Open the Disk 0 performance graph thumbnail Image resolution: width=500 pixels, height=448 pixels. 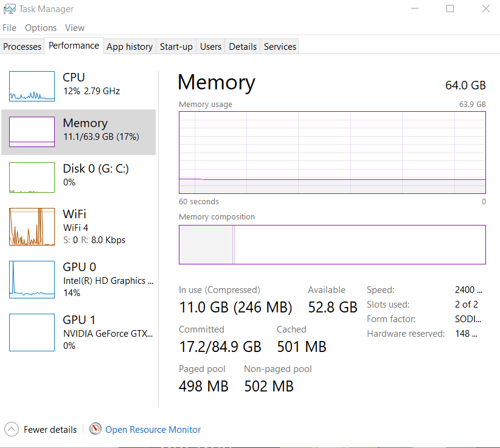[x=32, y=177]
